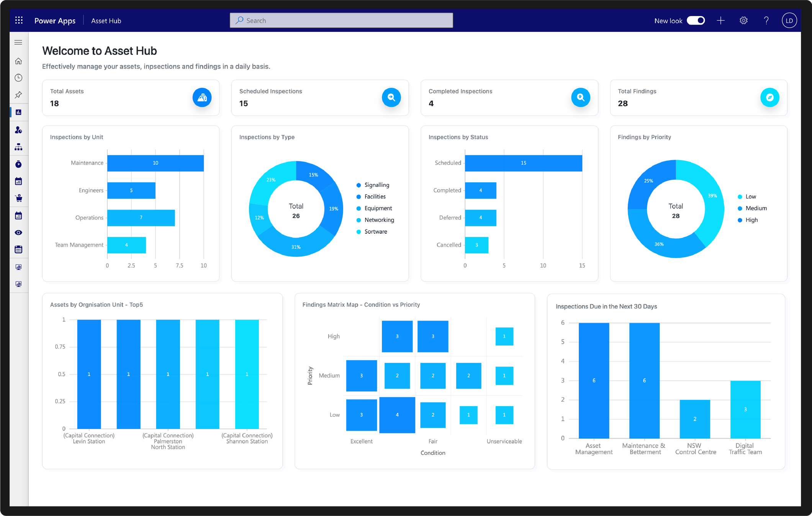Viewport: 812px width, 516px height.
Task: Open the LD user account menu
Action: [x=789, y=20]
